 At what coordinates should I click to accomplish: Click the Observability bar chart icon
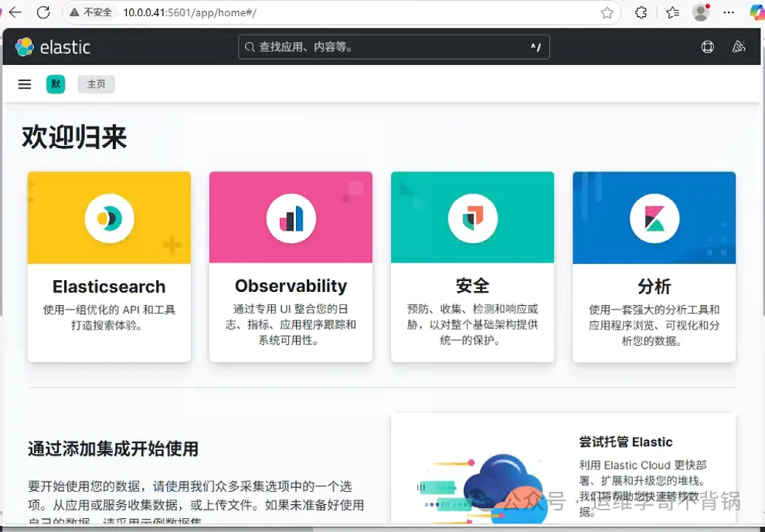[291, 219]
